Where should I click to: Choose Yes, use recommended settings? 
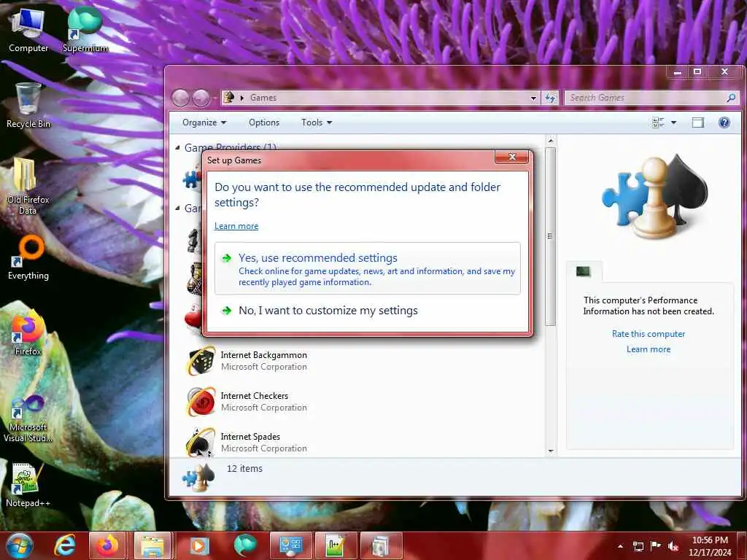pyautogui.click(x=368, y=268)
